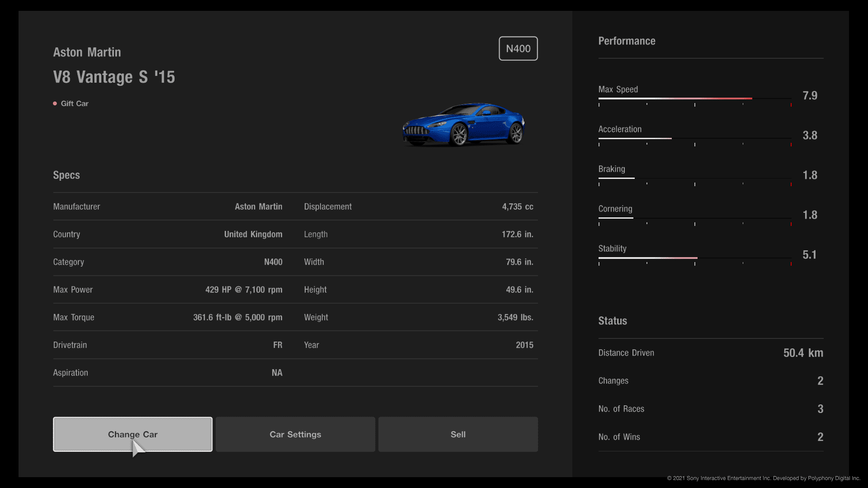Click the Status section heading

coord(613,321)
